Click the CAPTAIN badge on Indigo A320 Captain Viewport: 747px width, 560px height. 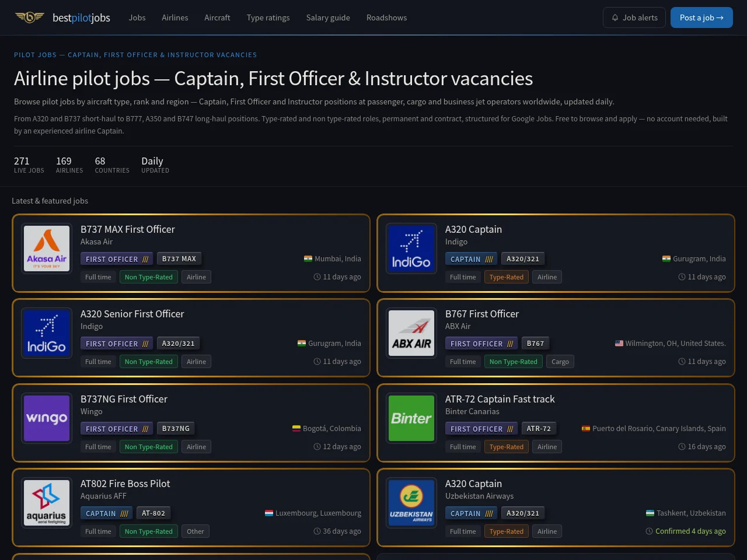(472, 258)
